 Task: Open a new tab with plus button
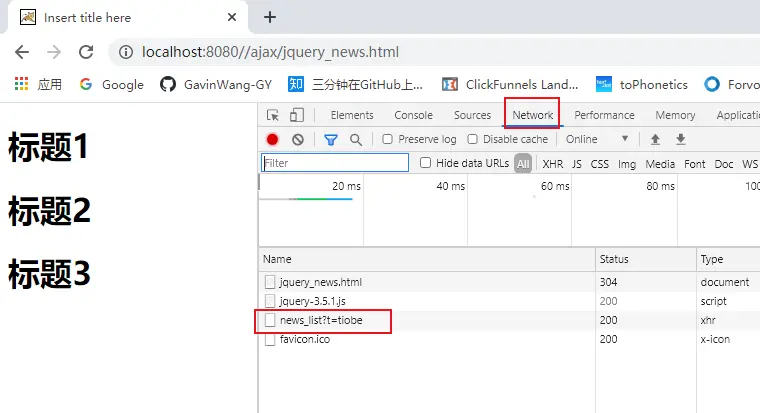[270, 17]
